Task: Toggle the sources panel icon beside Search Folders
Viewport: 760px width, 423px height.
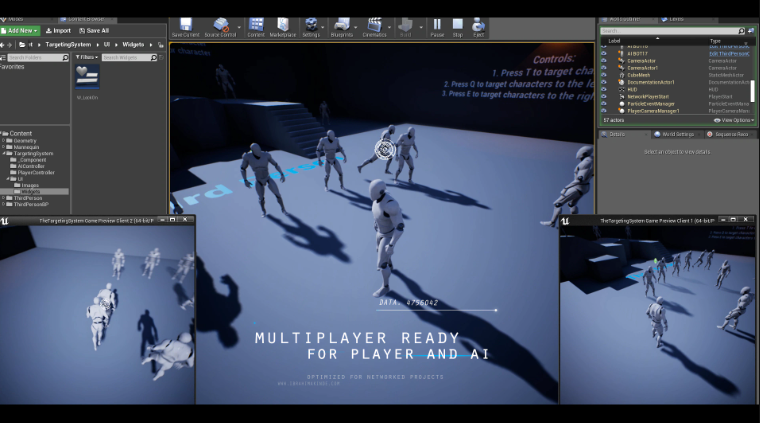Action: click(x=2, y=58)
